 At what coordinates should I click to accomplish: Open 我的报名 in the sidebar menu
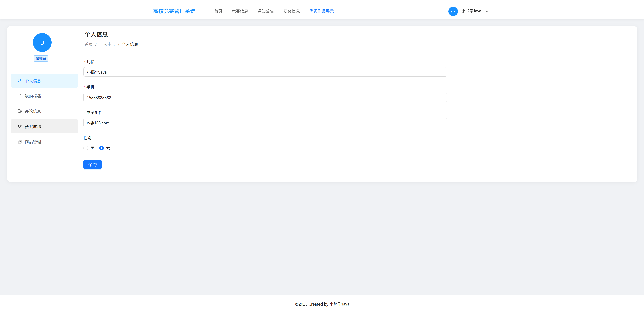(44, 96)
